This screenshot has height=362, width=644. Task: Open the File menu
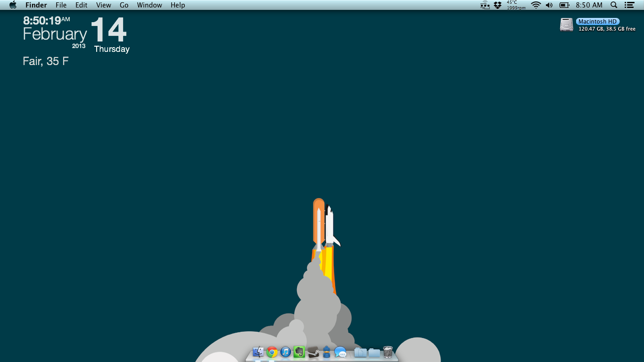(x=61, y=5)
